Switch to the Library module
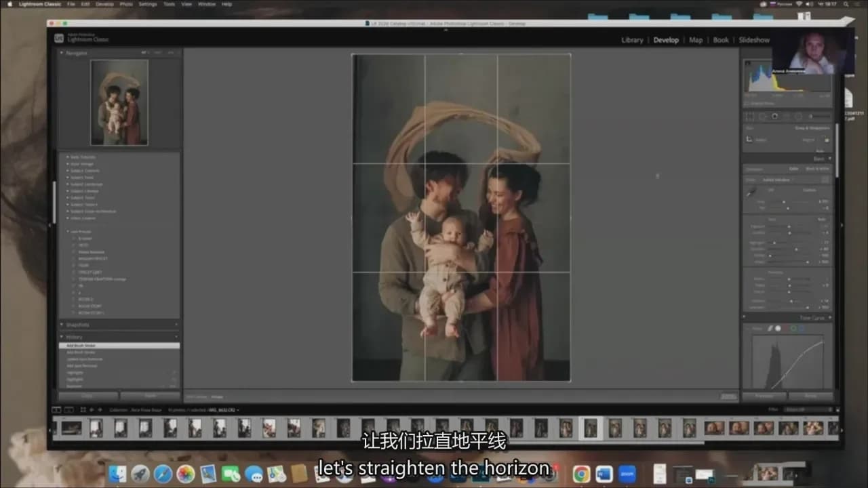 632,40
